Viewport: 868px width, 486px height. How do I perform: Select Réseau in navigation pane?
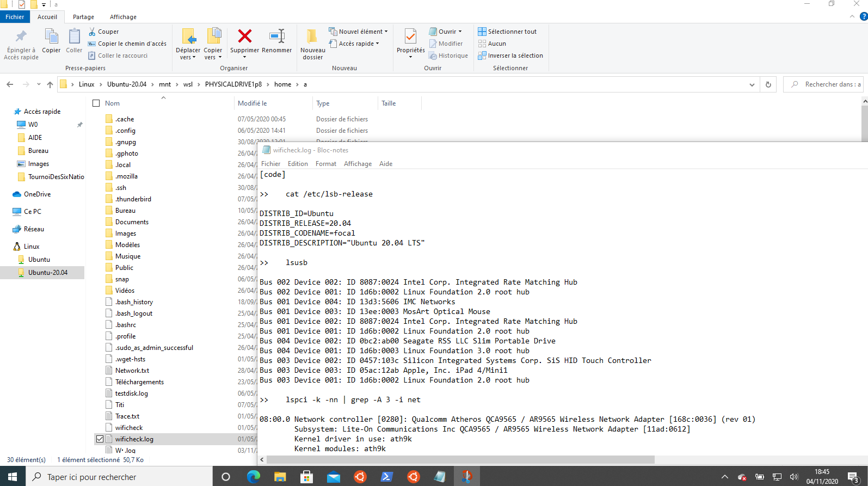(34, 229)
